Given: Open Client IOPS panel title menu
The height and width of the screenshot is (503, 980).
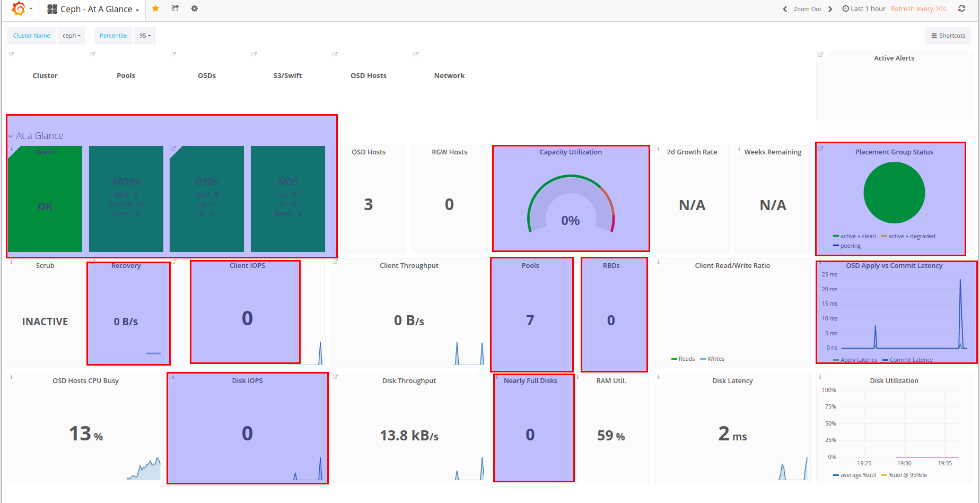Looking at the screenshot, I should (247, 265).
